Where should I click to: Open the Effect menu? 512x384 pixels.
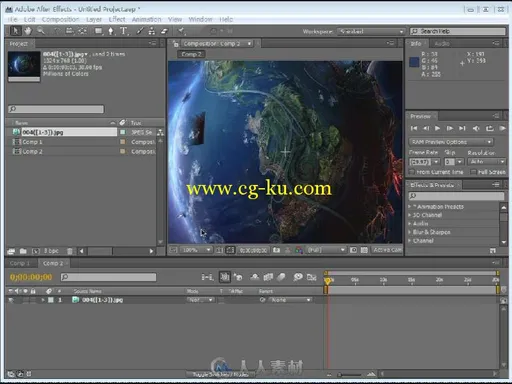coord(117,19)
